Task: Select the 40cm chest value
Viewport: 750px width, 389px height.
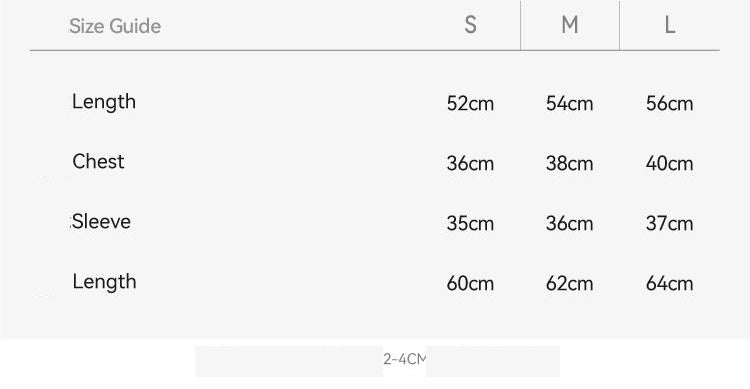Action: coord(669,164)
